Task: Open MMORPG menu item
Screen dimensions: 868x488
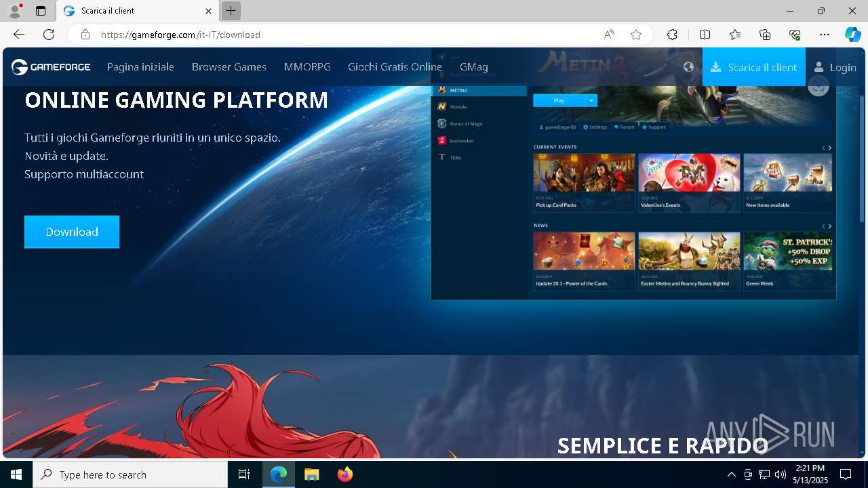Action: tap(307, 66)
